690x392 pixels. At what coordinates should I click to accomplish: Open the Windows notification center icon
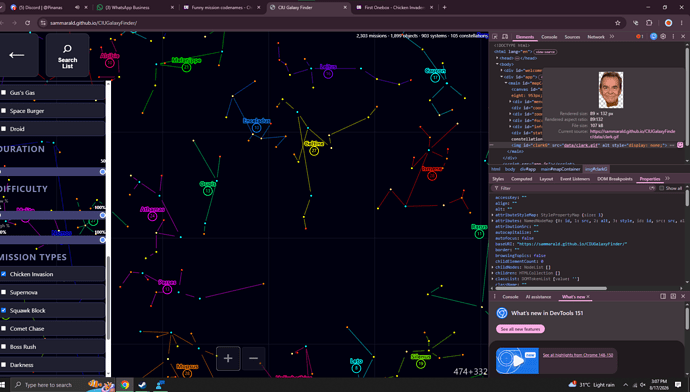[x=678, y=385]
